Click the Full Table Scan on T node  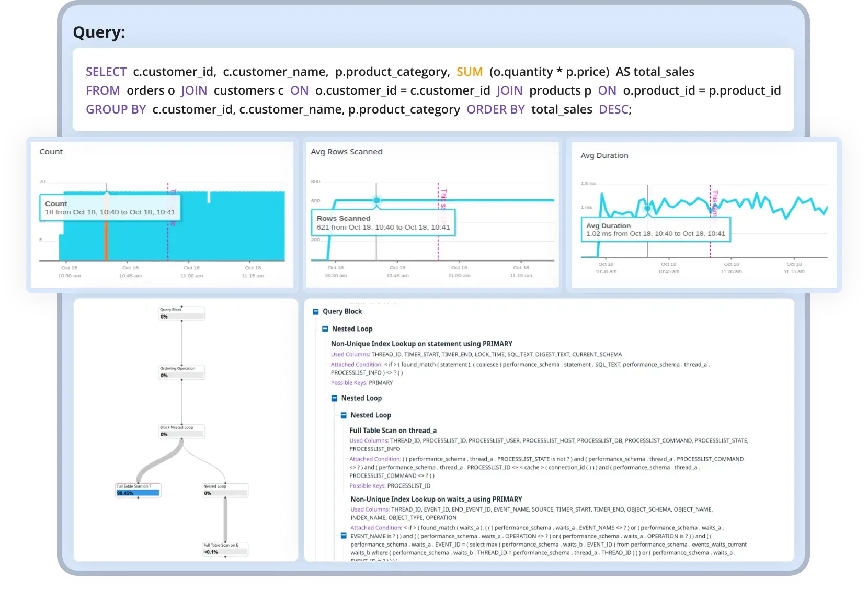[138, 490]
